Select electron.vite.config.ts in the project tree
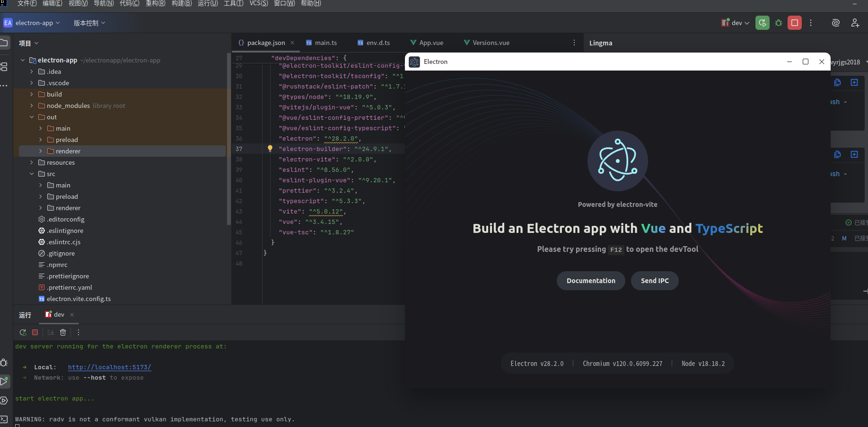Screen dimensions: 868x427 coord(79,299)
